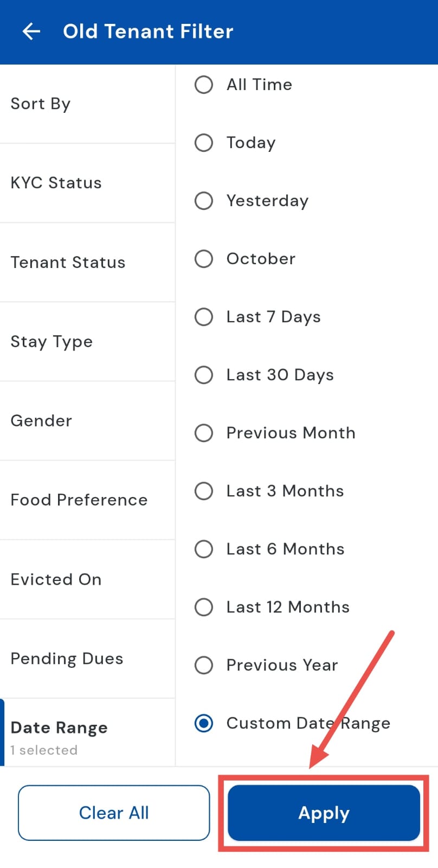Select the Previous Year option
The width and height of the screenshot is (438, 868).
pyautogui.click(x=204, y=665)
